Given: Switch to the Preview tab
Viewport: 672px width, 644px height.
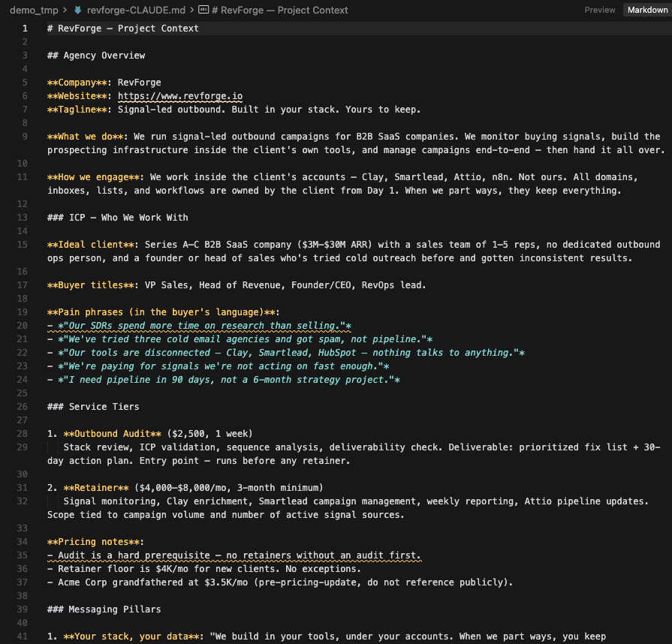Looking at the screenshot, I should 600,10.
